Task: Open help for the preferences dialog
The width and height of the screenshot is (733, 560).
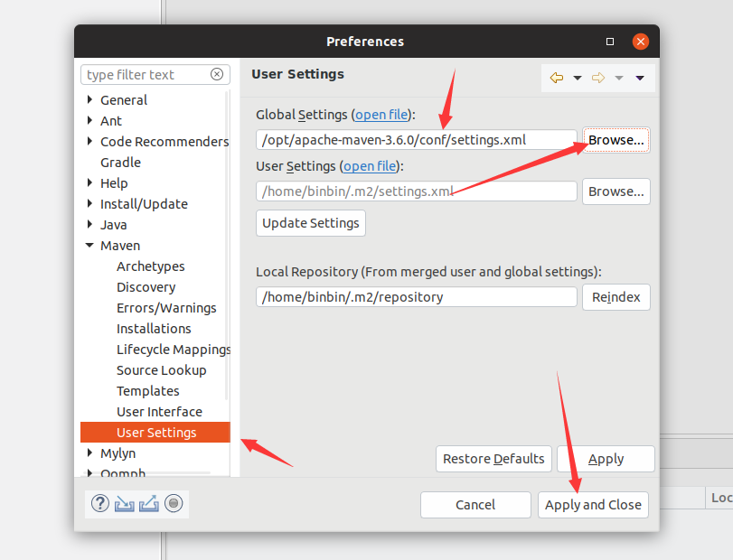Action: pos(99,503)
